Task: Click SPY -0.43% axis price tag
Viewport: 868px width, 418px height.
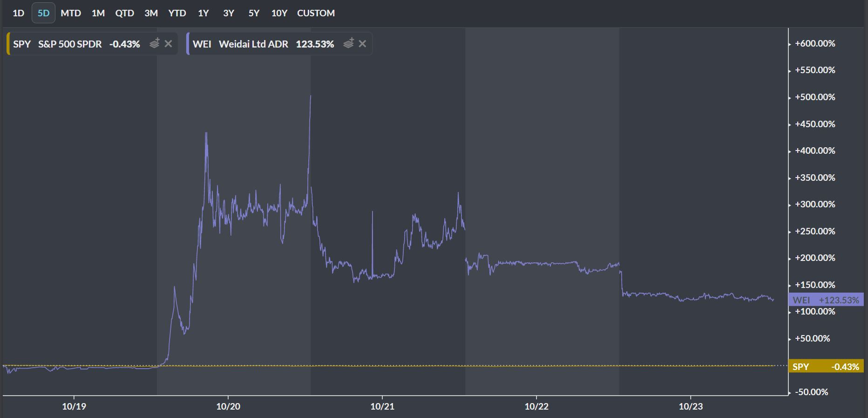Action: pos(826,366)
